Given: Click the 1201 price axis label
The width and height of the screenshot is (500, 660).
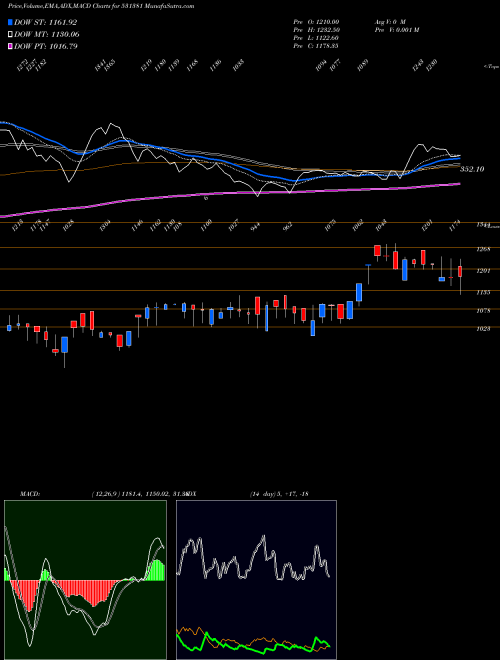Looking at the screenshot, I should click(483, 271).
